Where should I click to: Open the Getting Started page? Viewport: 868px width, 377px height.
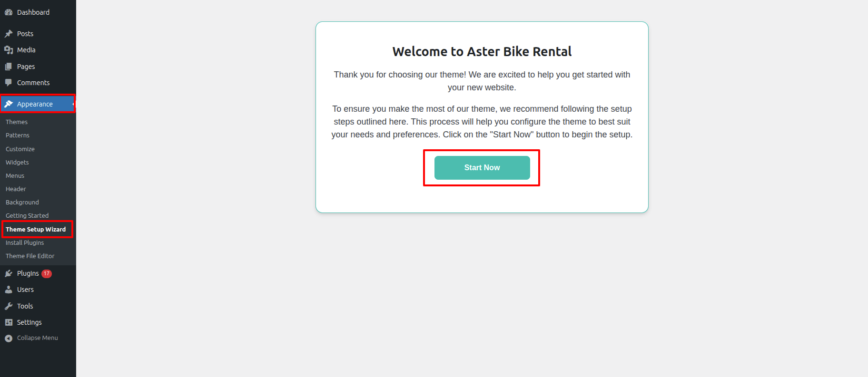(27, 216)
